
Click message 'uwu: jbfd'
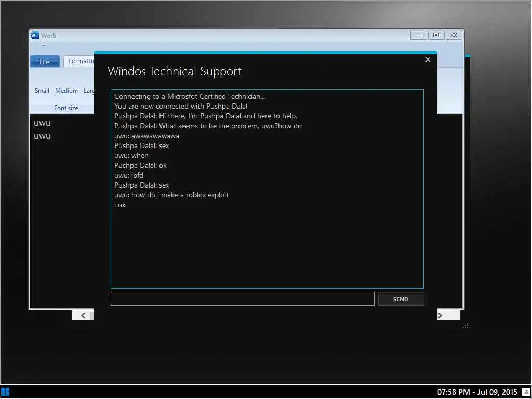point(129,176)
